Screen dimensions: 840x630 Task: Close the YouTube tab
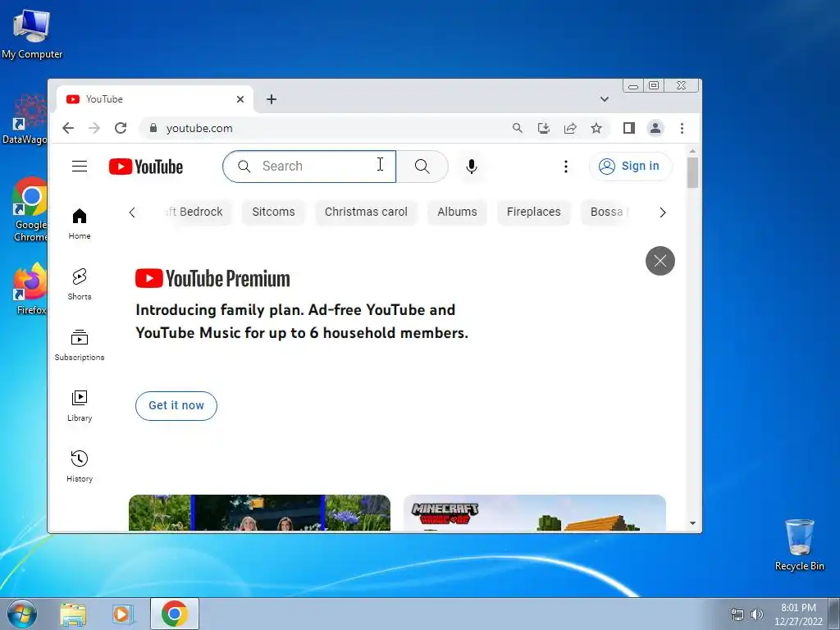240,99
